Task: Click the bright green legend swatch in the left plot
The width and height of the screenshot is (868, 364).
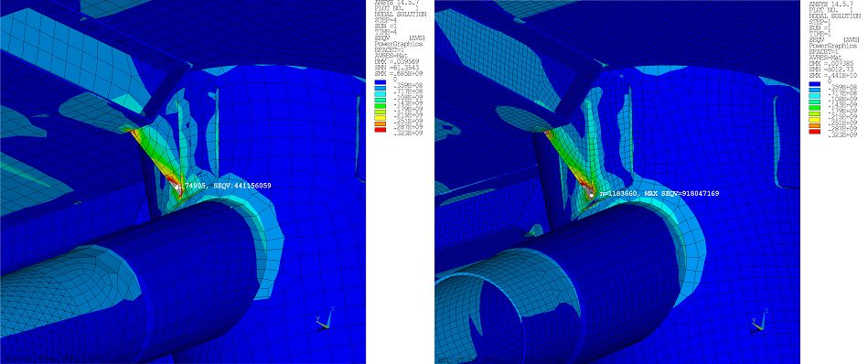Action: [x=380, y=106]
